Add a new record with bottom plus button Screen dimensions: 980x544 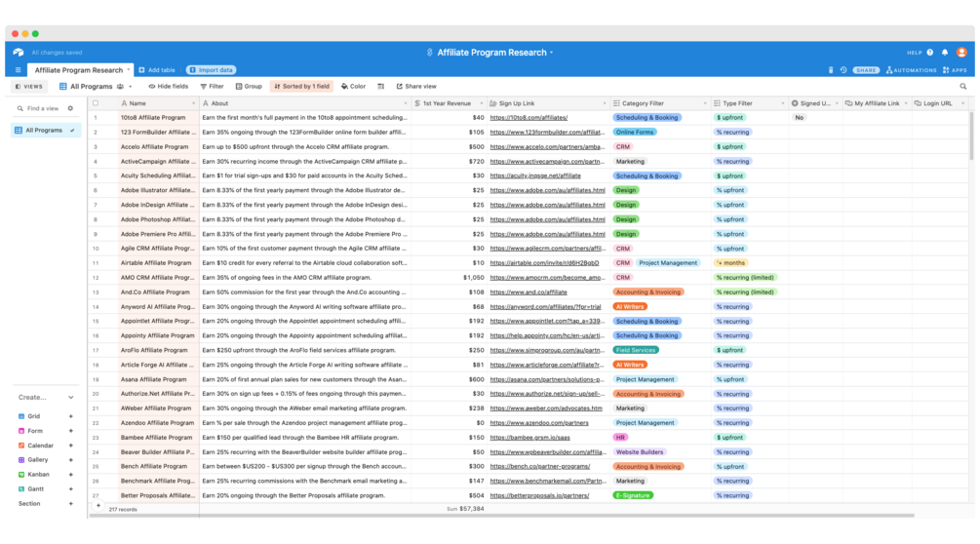click(98, 505)
